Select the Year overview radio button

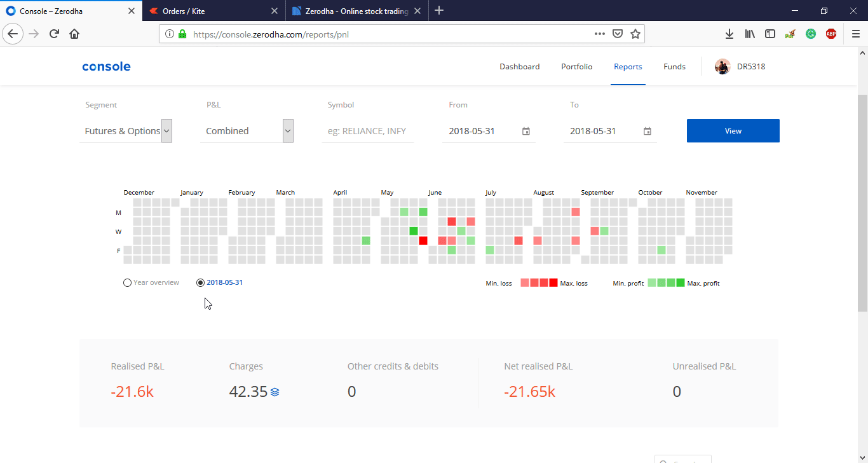[127, 283]
